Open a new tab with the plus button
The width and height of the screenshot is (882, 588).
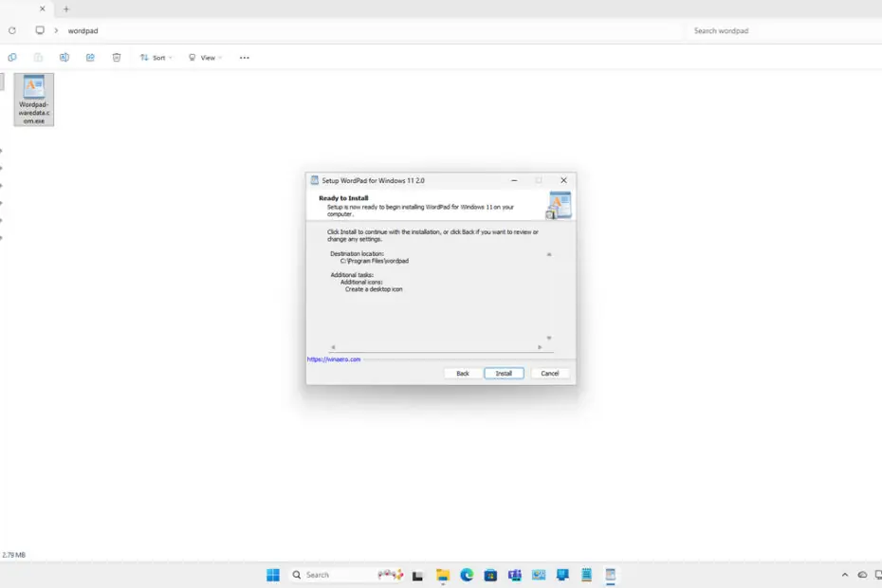[65, 9]
